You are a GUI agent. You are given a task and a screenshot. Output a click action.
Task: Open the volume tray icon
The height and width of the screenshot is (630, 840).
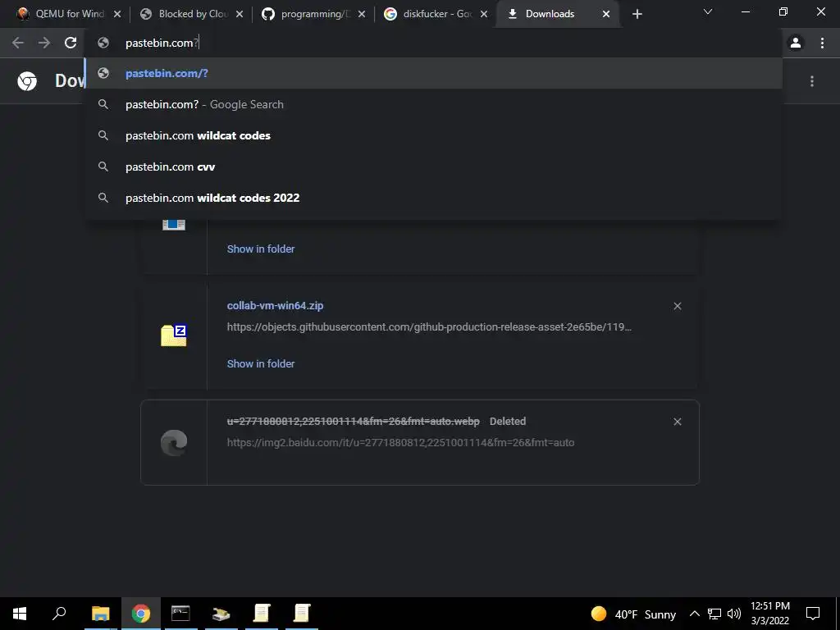(x=734, y=614)
